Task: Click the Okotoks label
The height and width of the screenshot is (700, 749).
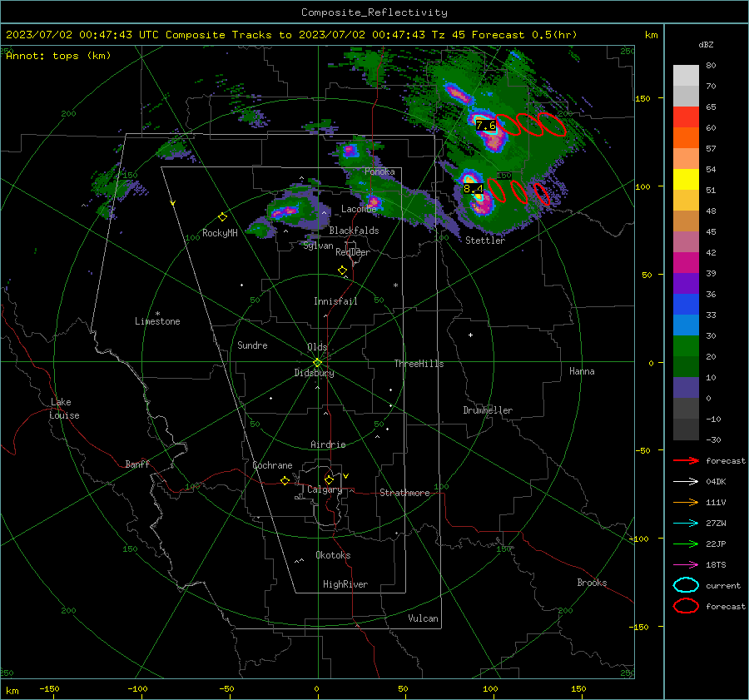Action: tap(333, 555)
